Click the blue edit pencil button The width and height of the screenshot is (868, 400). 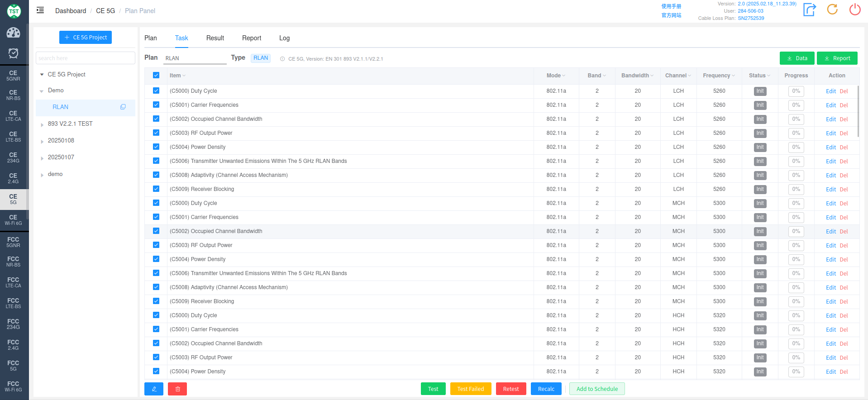tap(154, 389)
